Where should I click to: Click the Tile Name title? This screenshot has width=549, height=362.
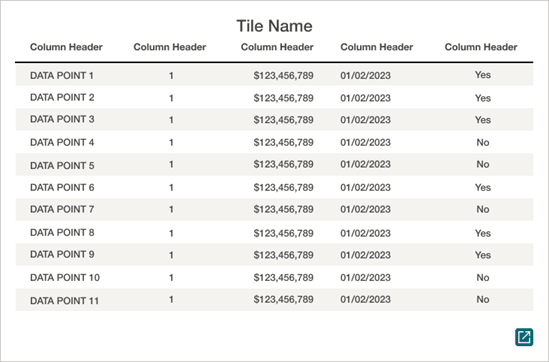pyautogui.click(x=274, y=26)
